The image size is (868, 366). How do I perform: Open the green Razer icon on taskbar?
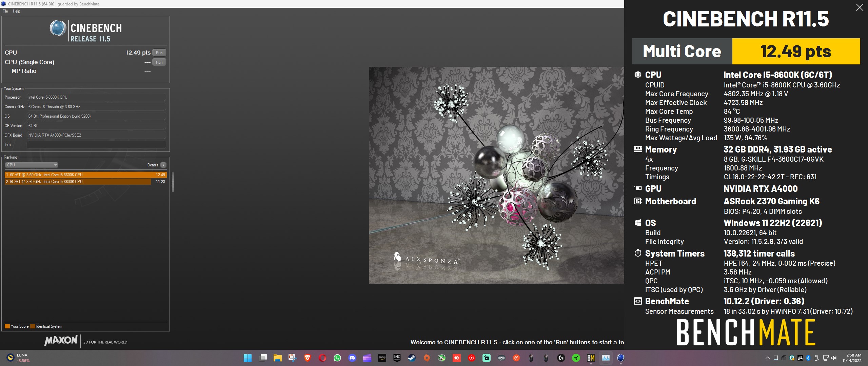tap(576, 358)
